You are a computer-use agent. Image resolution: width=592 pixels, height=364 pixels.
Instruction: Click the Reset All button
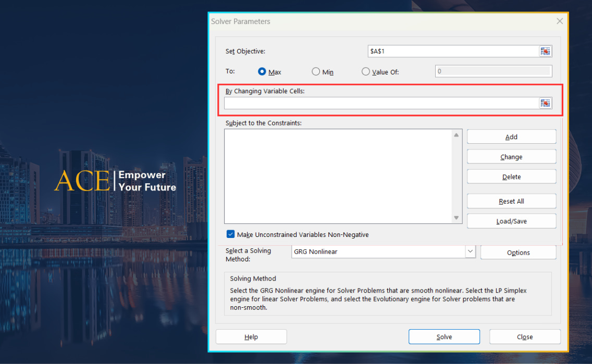coord(511,201)
